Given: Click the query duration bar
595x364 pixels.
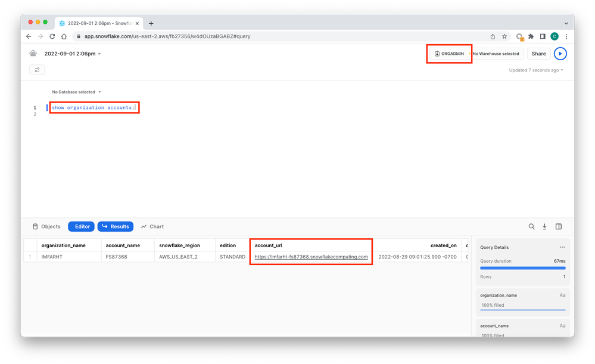Looking at the screenshot, I should pos(522,268).
